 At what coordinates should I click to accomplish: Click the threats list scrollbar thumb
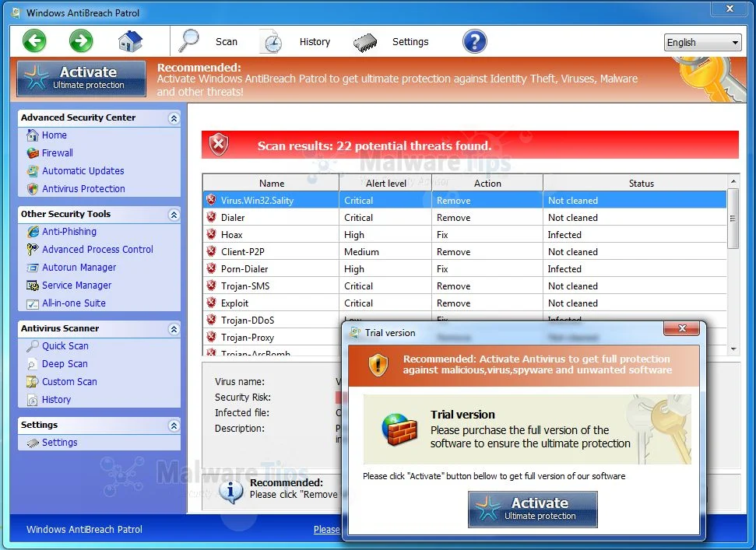[733, 219]
